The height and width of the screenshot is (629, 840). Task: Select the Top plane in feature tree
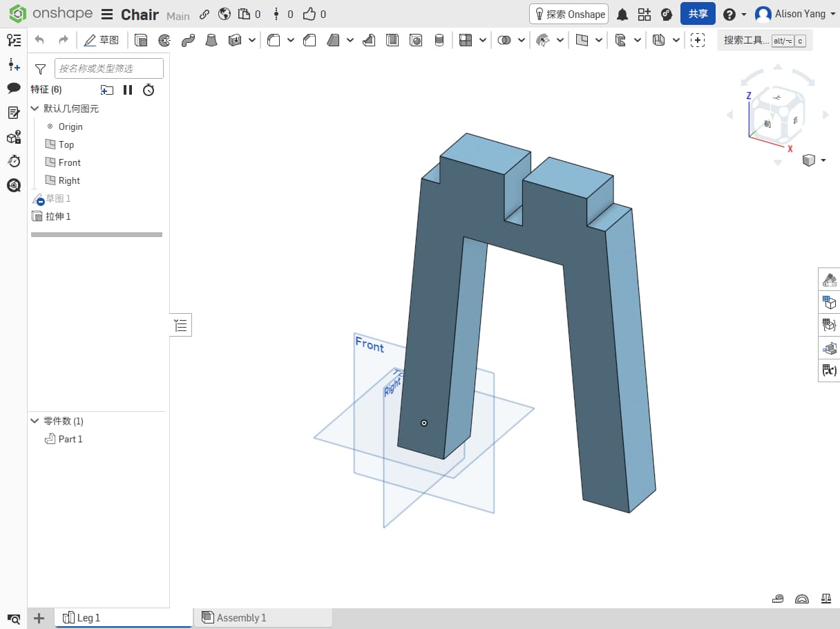coord(66,144)
